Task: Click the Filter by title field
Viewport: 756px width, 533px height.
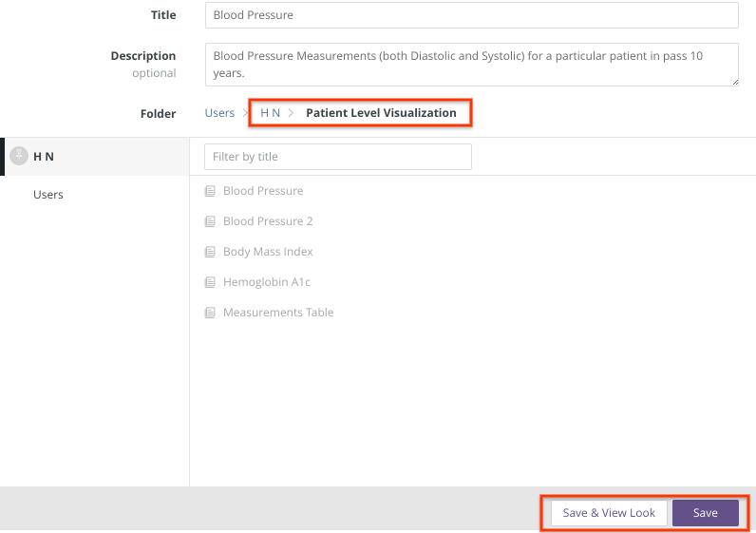Action: 338,157
